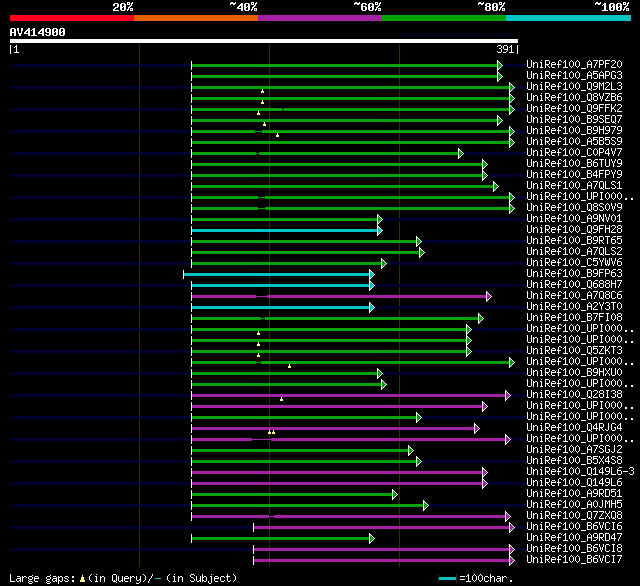Select the UniRef100_B6VCI8 label
The height and width of the screenshot is (586, 640).
click(574, 549)
